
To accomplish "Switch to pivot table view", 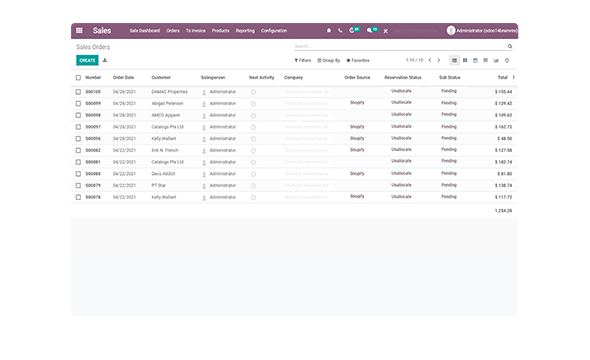I will pyautogui.click(x=485, y=60).
